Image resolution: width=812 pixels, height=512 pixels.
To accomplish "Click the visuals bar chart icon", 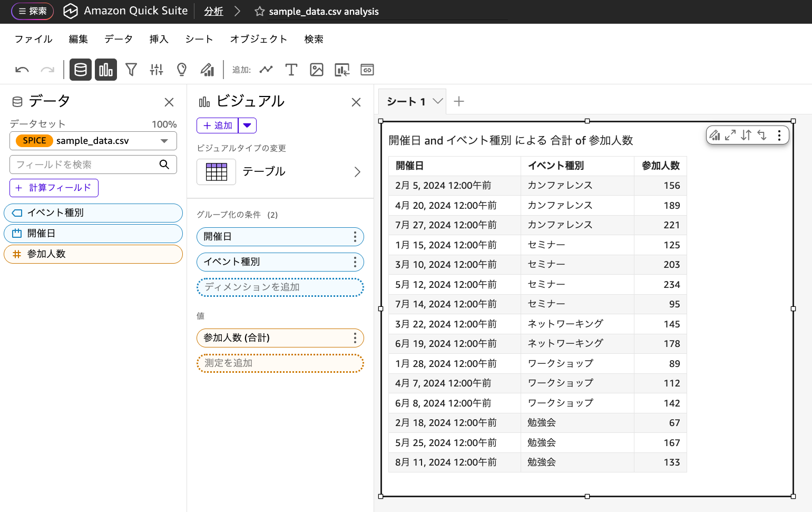I will pyautogui.click(x=105, y=69).
